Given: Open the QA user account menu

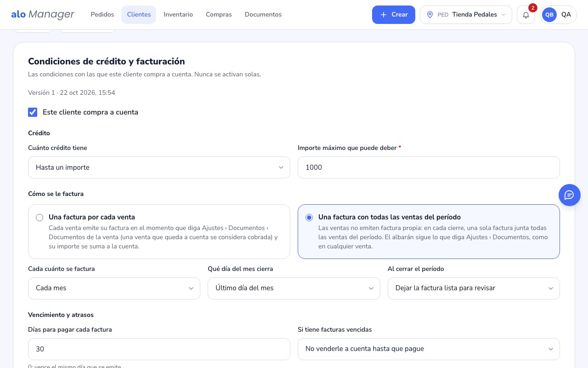Looking at the screenshot, I should coord(559,15).
